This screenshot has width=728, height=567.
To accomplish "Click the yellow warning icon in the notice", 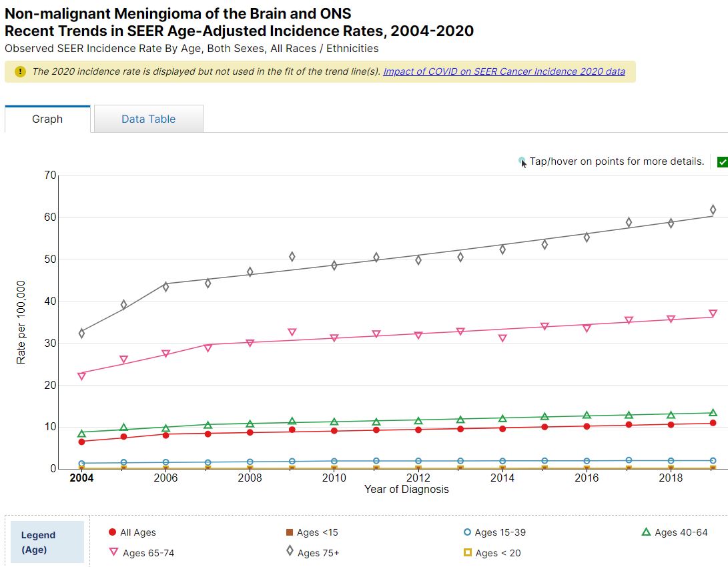I will point(20,72).
